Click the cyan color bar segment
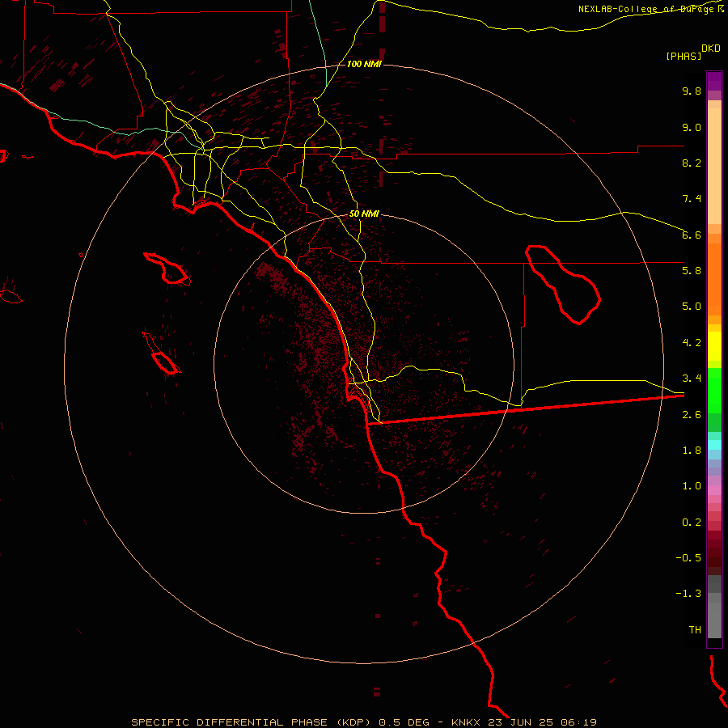 tap(714, 445)
